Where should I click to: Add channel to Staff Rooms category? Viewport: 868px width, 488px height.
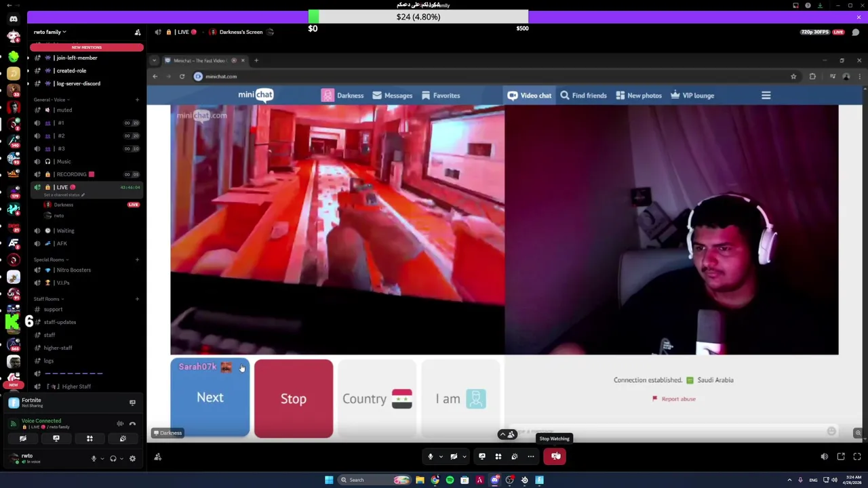click(137, 299)
